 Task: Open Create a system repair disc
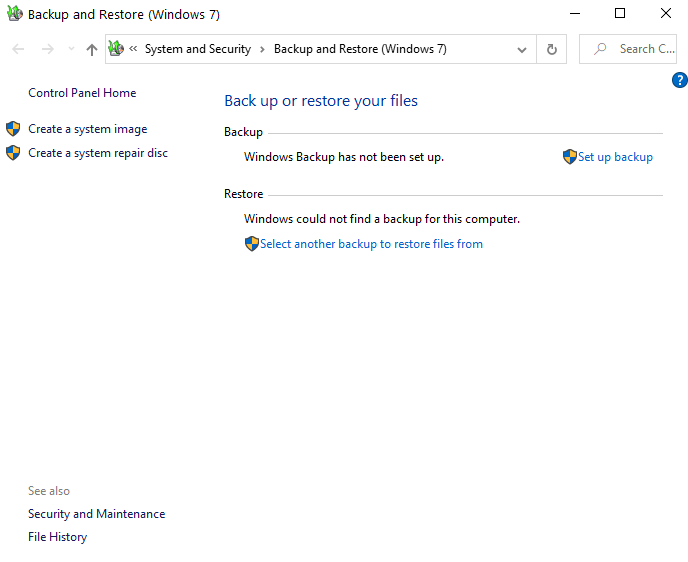click(98, 153)
